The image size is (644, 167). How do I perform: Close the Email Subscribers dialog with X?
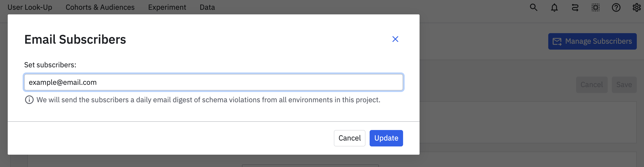pyautogui.click(x=395, y=39)
